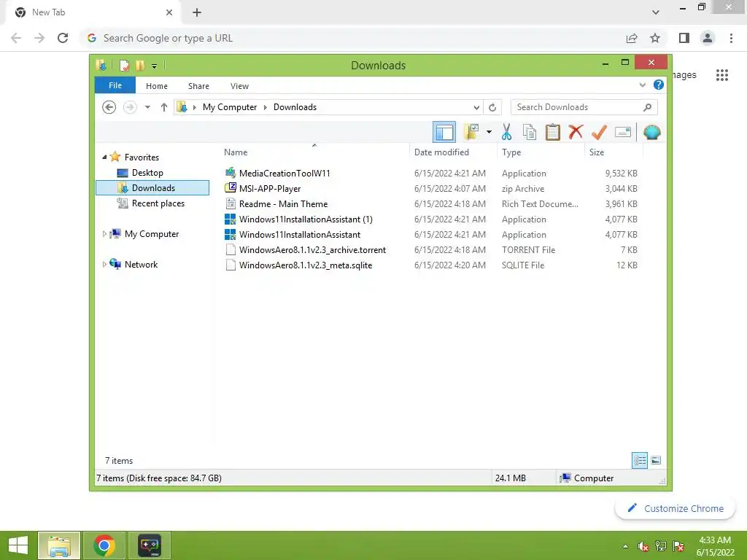The width and height of the screenshot is (747, 560).
Task: Click the Search Downloads field
Action: point(584,107)
